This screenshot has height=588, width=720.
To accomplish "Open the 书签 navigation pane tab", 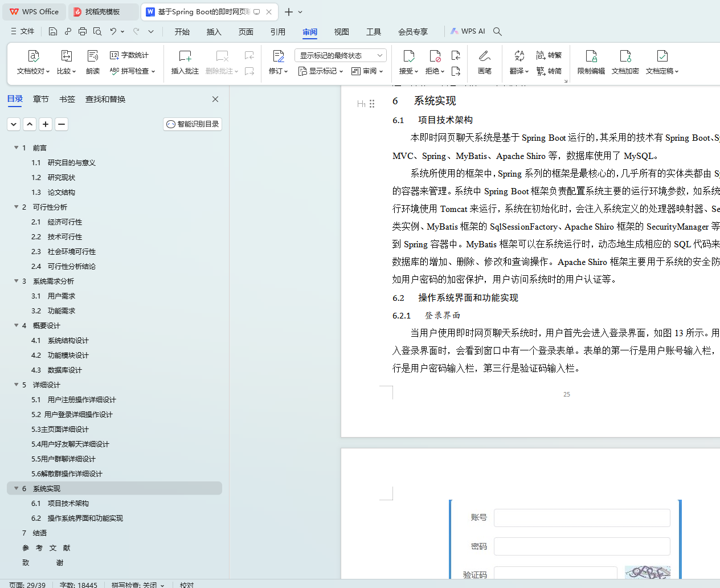I will coord(67,99).
